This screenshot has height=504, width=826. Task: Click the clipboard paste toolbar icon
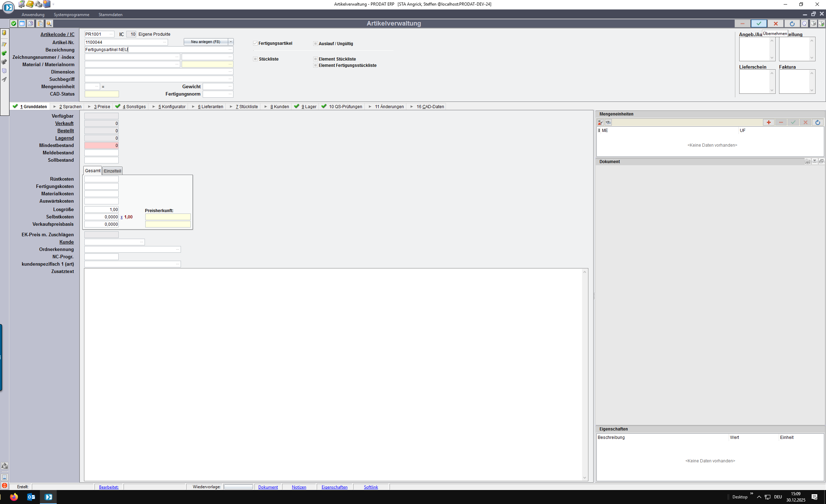tap(40, 23)
